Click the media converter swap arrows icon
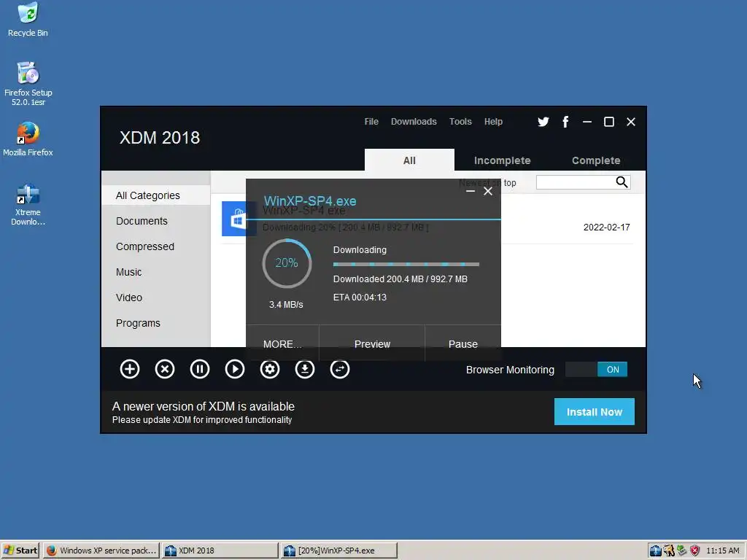This screenshot has width=747, height=560. [x=340, y=369]
